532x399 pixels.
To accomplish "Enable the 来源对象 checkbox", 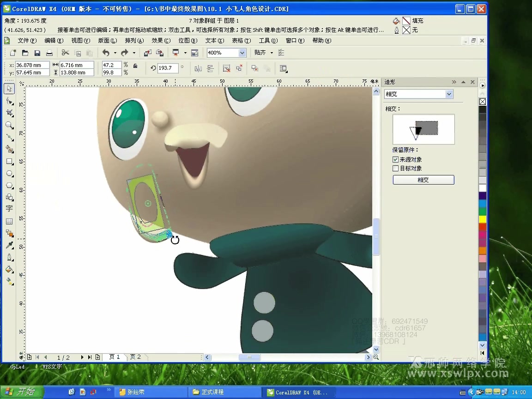I will tap(395, 159).
